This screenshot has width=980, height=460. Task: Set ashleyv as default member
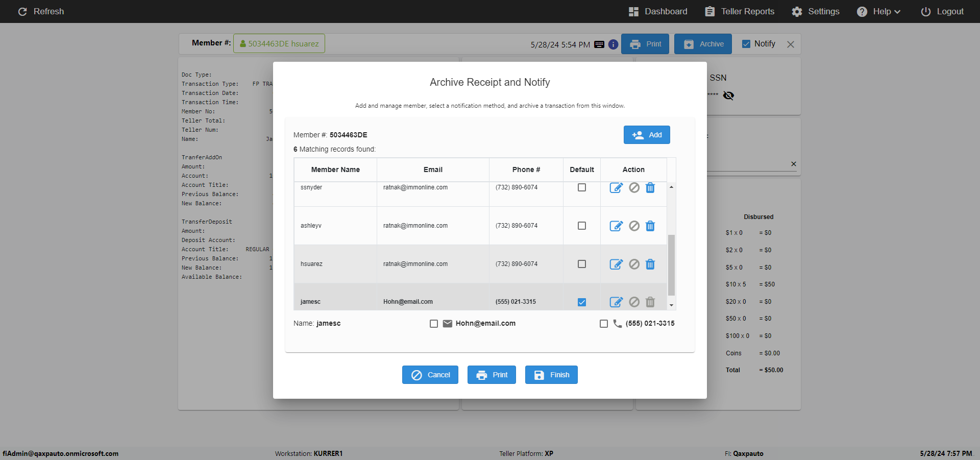tap(582, 226)
